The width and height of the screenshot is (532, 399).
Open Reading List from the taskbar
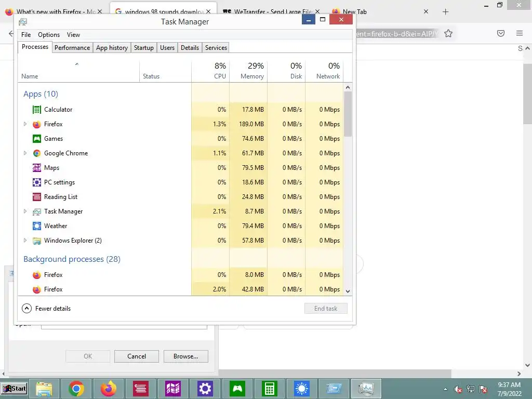point(140,389)
